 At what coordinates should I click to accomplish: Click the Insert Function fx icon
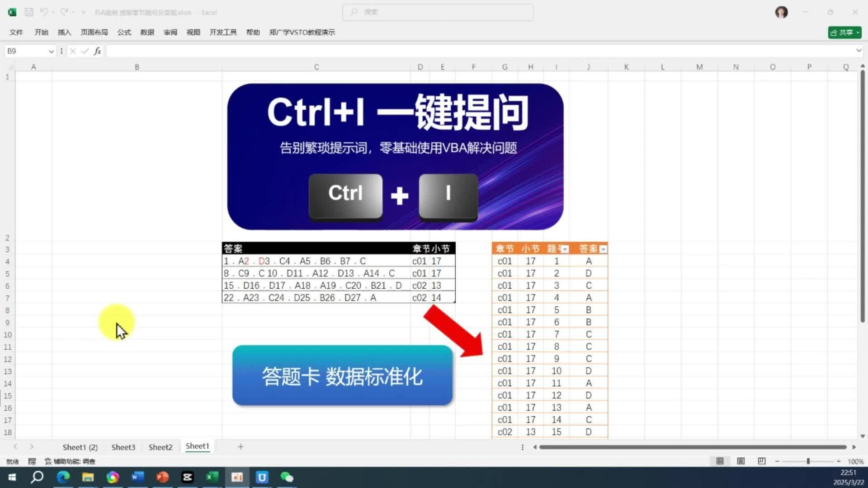(97, 51)
